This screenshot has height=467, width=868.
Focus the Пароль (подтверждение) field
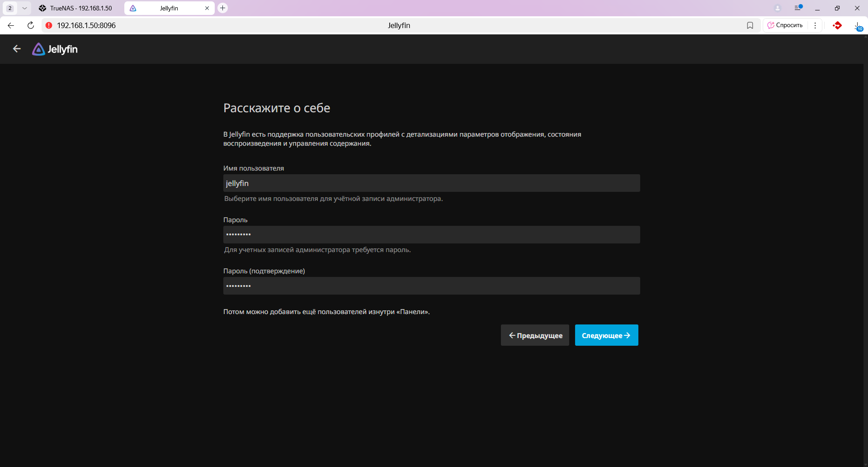431,286
